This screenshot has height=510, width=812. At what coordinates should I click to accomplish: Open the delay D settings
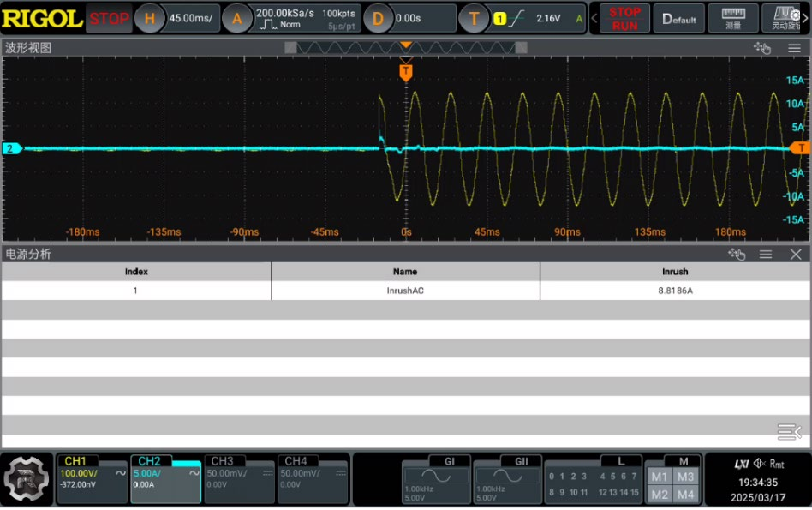tap(378, 19)
